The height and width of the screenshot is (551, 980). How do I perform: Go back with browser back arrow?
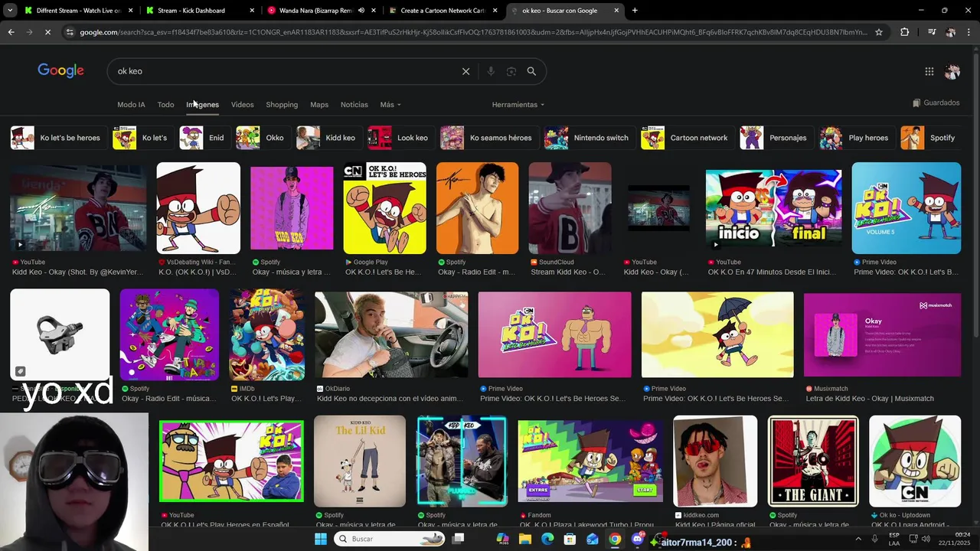(x=11, y=32)
